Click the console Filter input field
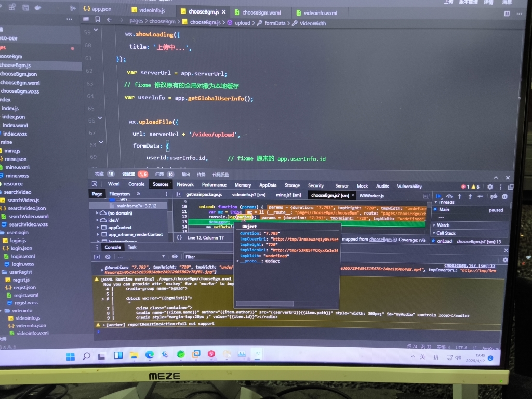 pyautogui.click(x=209, y=257)
